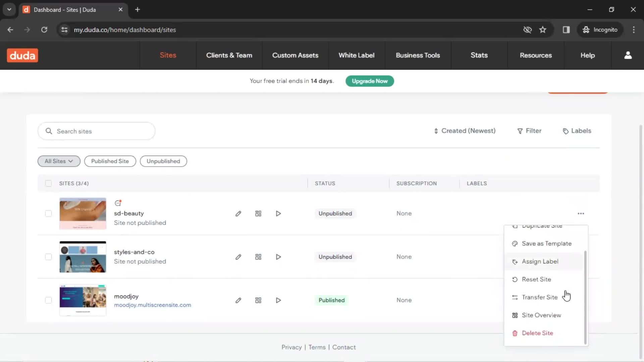Open the Labels dropdown
Image resolution: width=644 pixels, height=362 pixels.
point(577,131)
